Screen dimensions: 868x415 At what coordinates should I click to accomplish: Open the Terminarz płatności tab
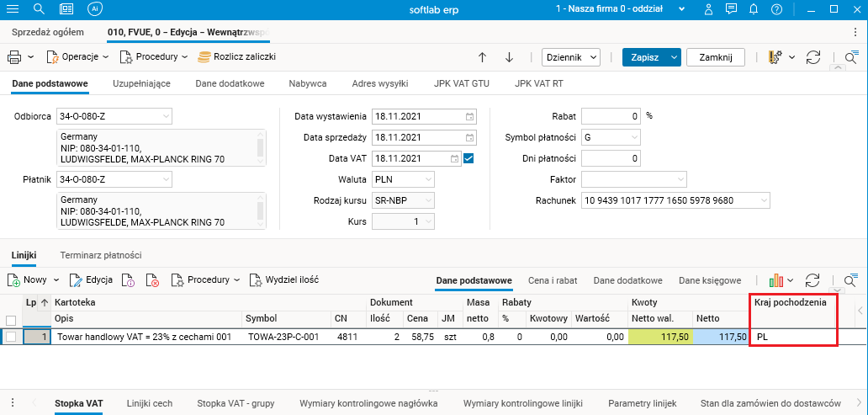tap(101, 255)
